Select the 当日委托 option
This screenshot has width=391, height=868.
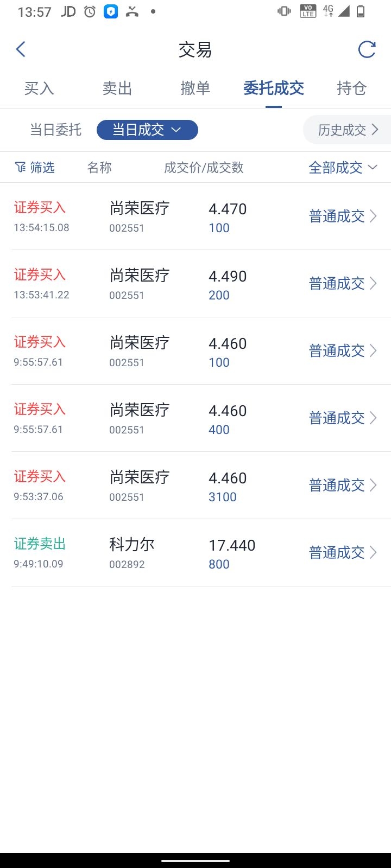(x=55, y=130)
